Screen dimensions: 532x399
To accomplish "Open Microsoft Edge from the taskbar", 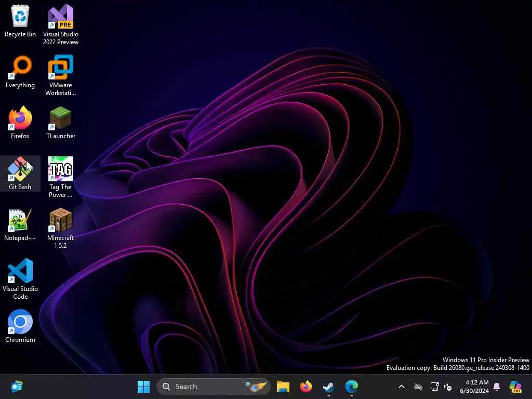I will tap(352, 387).
